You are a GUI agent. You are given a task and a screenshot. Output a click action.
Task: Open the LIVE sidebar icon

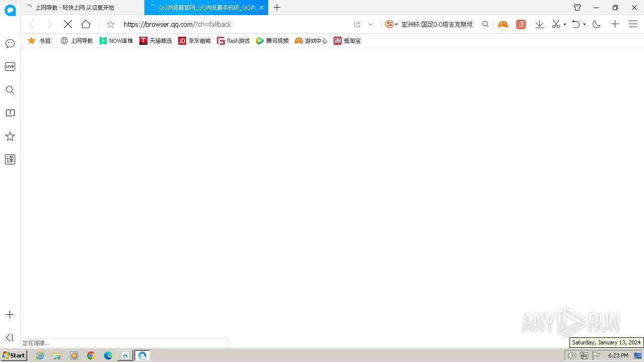(x=10, y=66)
